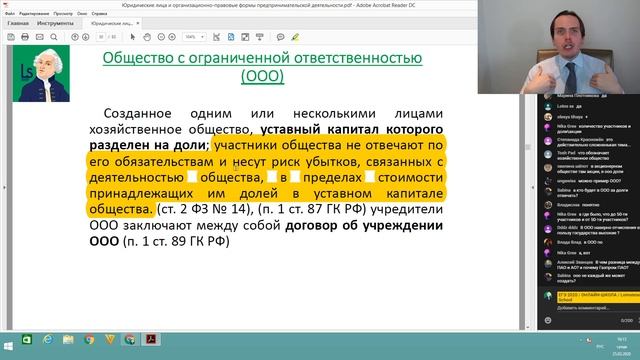Click the Print icon in the toolbar
Image resolution: width=640 pixels, height=360 pixels.
(x=25, y=37)
